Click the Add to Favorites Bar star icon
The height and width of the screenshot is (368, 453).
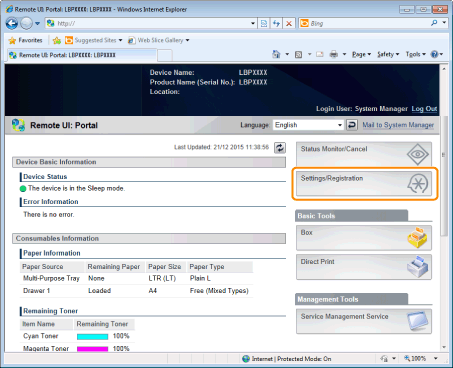pyautogui.click(x=57, y=40)
